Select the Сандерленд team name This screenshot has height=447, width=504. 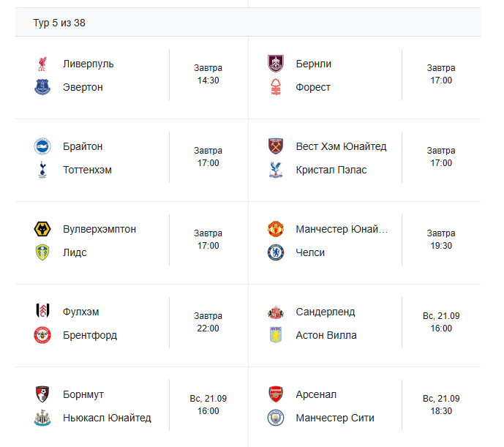coord(326,312)
